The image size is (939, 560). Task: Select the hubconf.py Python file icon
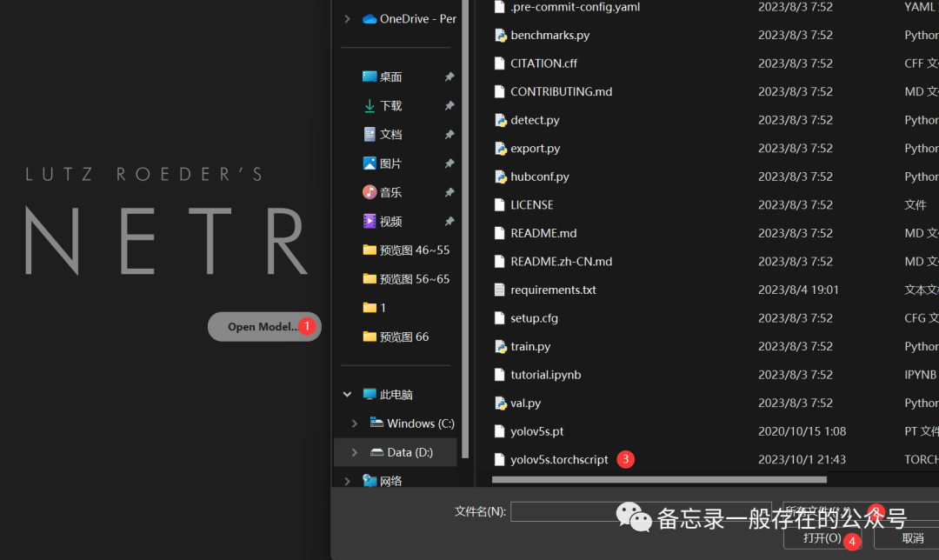tap(500, 177)
